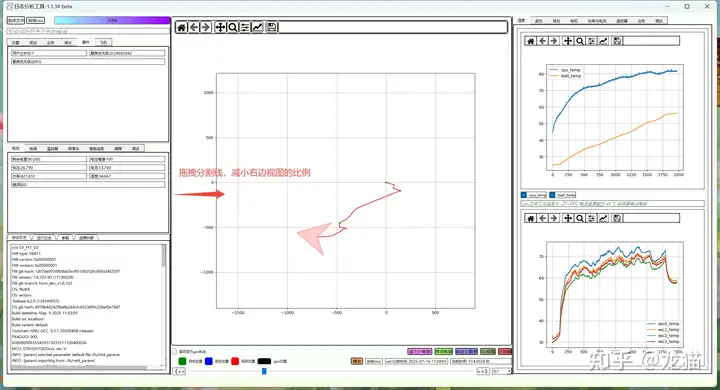Open the 0.1 step dropdown

click(501, 371)
